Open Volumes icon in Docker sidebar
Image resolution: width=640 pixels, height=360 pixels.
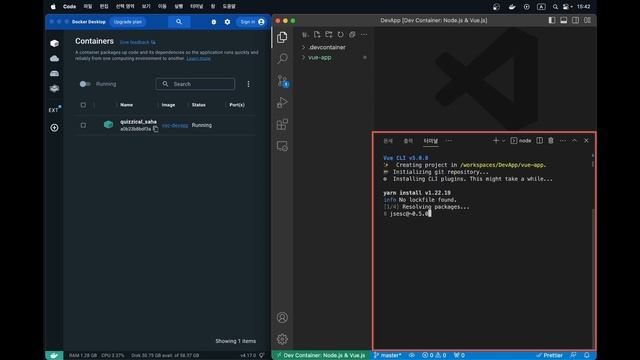coord(54,73)
